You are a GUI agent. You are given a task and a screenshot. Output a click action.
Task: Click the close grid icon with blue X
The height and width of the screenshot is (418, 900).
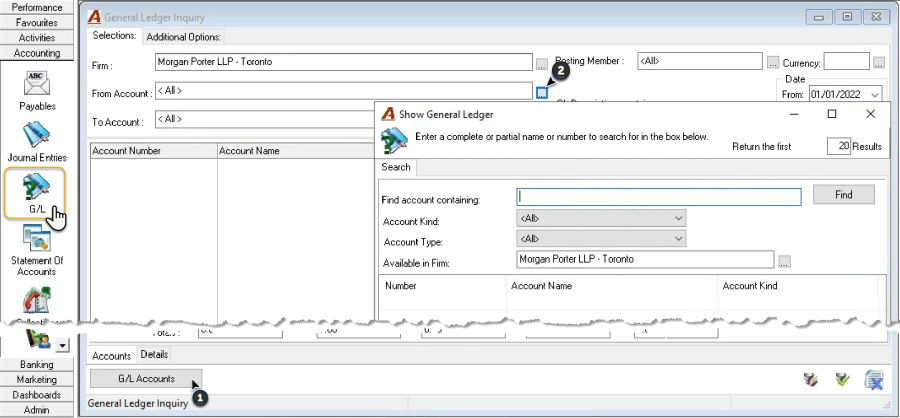[874, 380]
